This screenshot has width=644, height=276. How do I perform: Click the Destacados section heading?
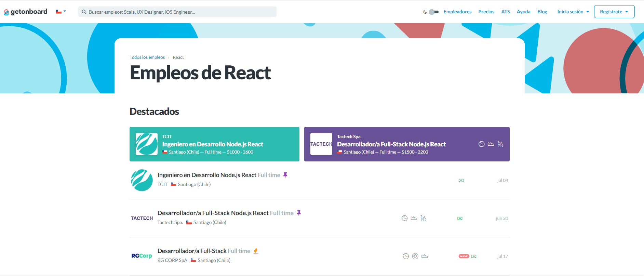click(x=154, y=111)
